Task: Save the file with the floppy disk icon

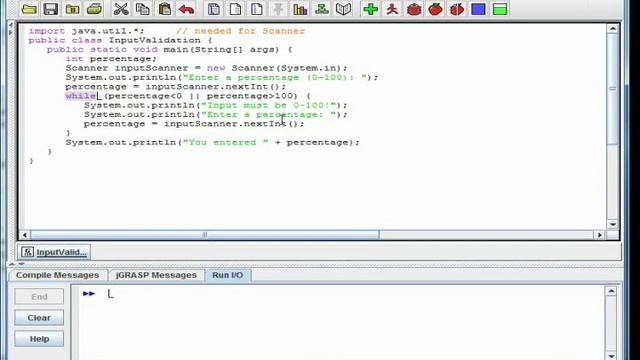Action: pos(51,9)
